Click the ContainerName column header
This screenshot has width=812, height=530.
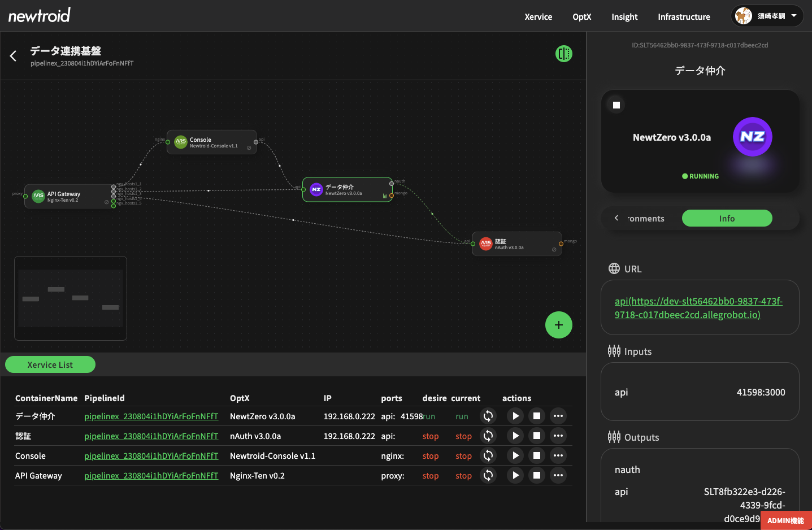(x=46, y=398)
